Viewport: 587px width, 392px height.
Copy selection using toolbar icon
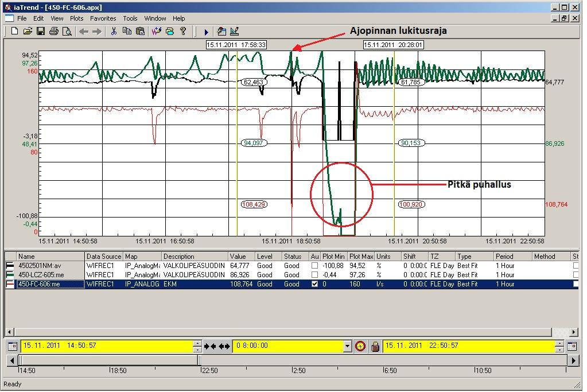pyautogui.click(x=127, y=31)
